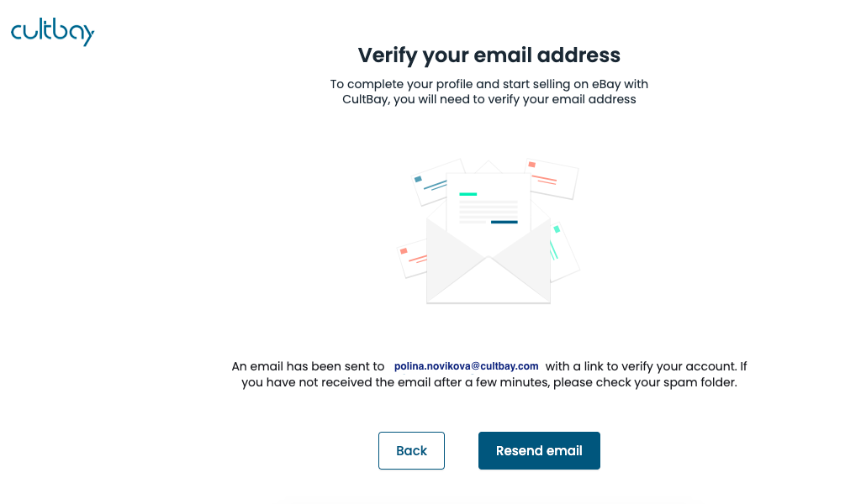
Task: Click the "Verify your email address" heading
Action: pos(489,55)
